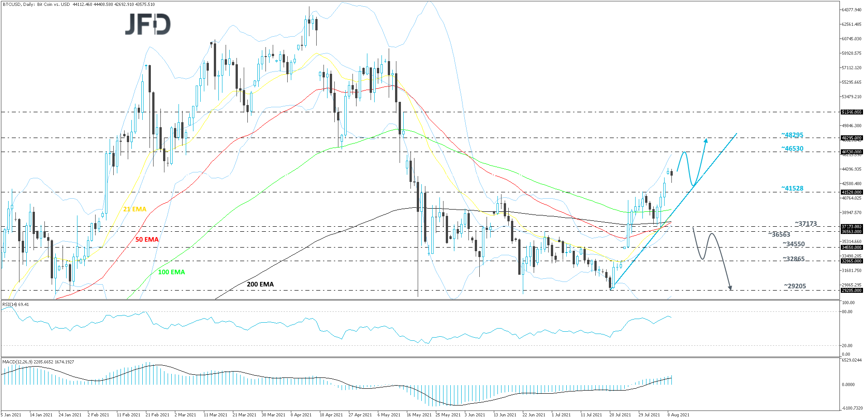This screenshot has width=868, height=420.
Task: Click the 6529.0244 value on MACD axis
Action: pyautogui.click(x=852, y=360)
